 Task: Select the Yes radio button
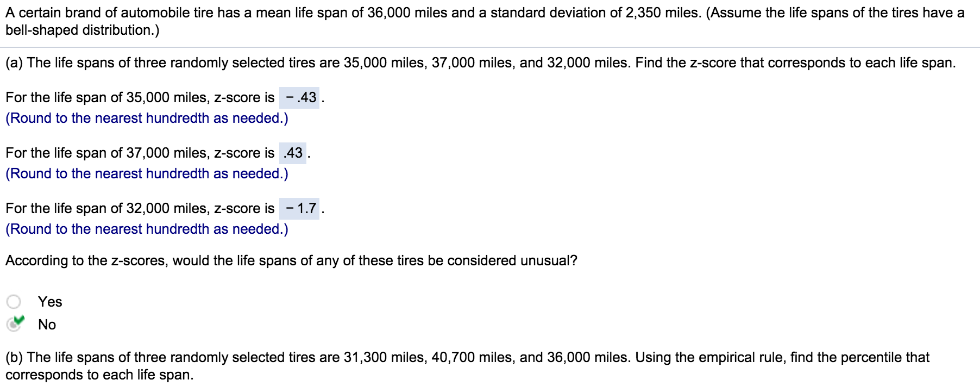coord(14,302)
